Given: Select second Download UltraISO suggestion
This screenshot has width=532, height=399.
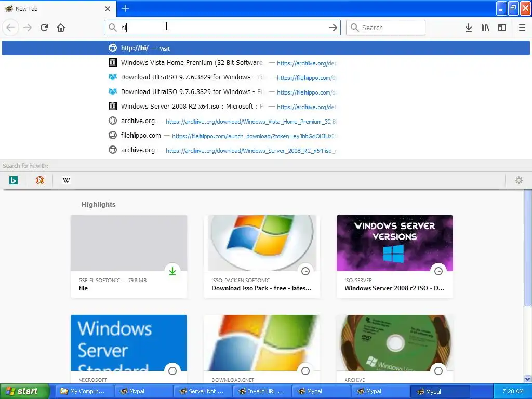Looking at the screenshot, I should click(265, 91).
